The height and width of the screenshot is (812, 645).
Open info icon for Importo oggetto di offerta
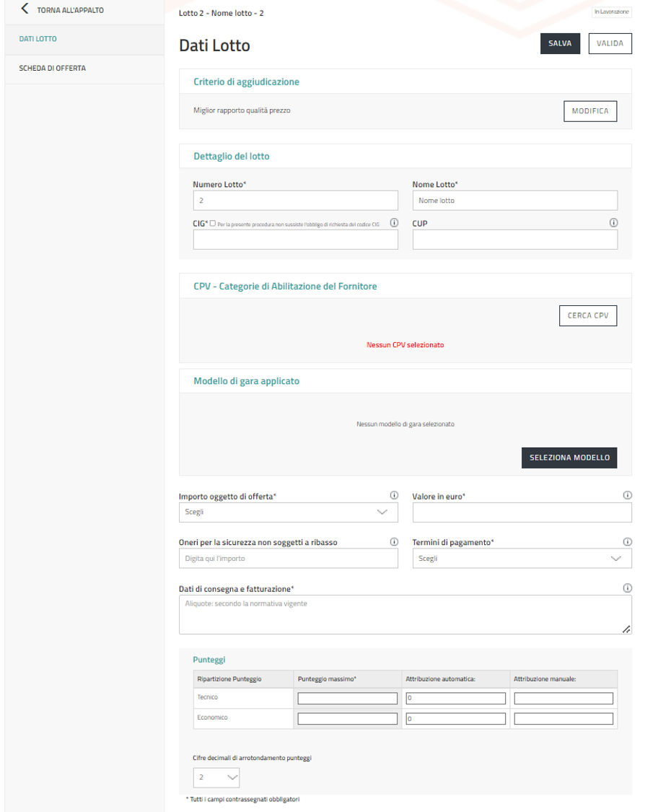[394, 496]
